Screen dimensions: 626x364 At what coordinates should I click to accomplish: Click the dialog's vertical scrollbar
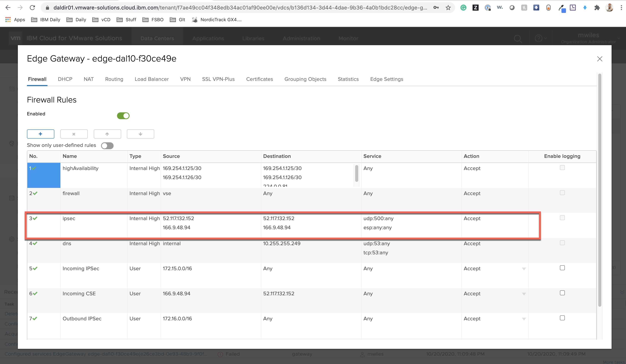coord(599,189)
